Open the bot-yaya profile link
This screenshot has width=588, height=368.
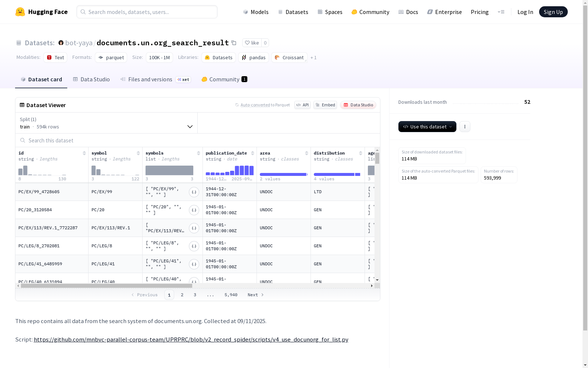[x=79, y=43]
